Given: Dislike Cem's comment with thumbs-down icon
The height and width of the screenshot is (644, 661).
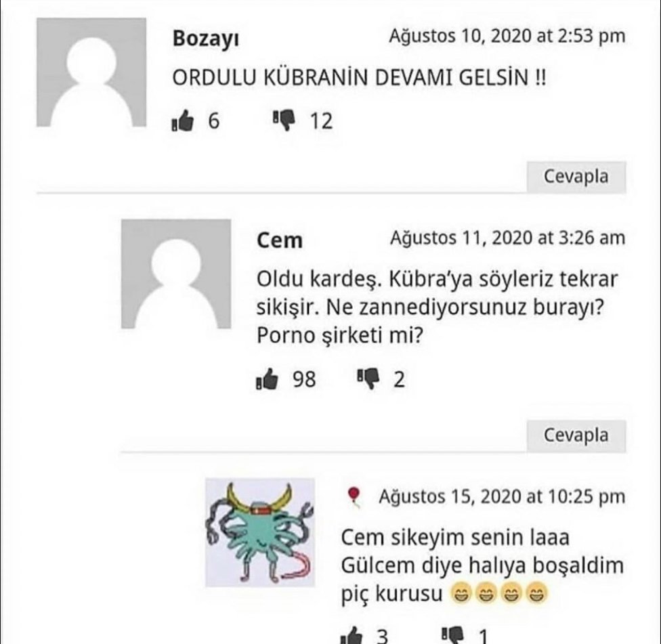Looking at the screenshot, I should [x=368, y=379].
